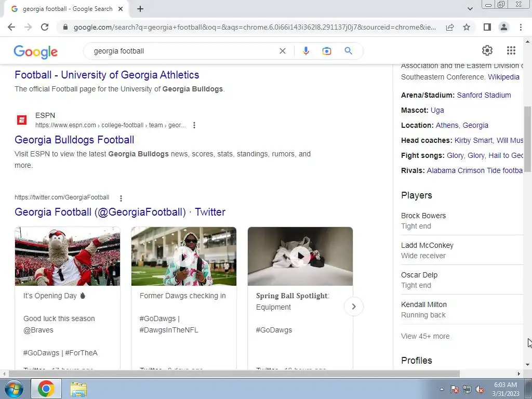Click the address bar URL
Screen dimensions: 532x399
(255, 27)
